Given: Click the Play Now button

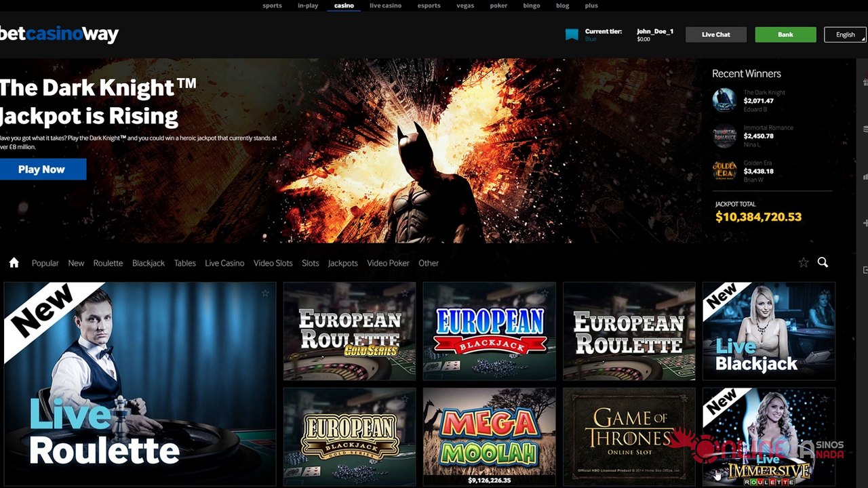Looking at the screenshot, I should (x=42, y=169).
